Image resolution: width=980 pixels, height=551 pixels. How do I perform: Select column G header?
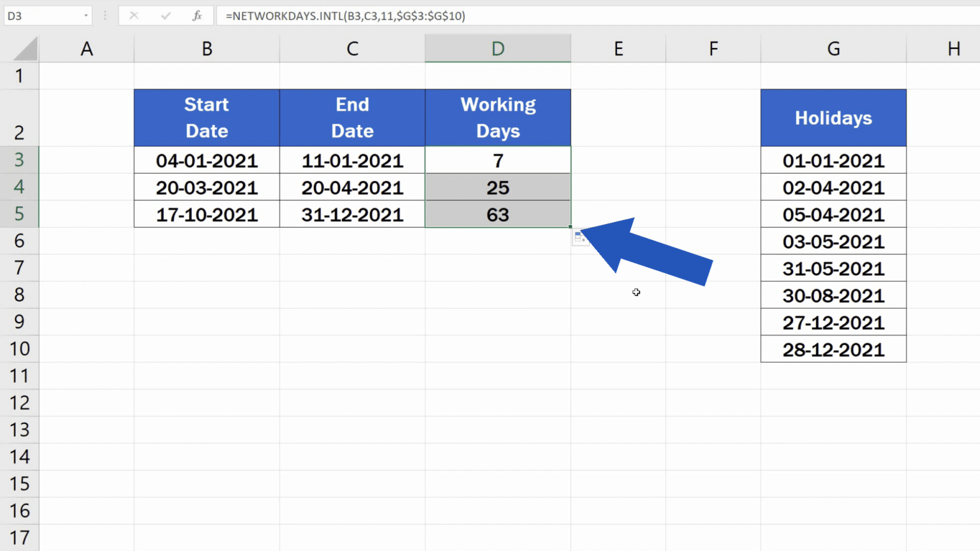click(833, 48)
